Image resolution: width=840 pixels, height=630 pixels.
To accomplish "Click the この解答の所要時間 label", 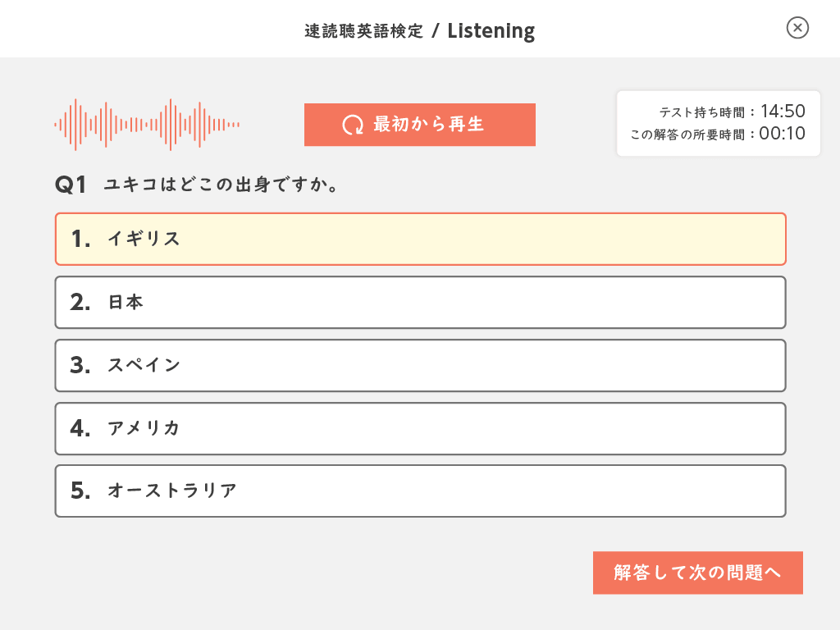I will pyautogui.click(x=687, y=135).
